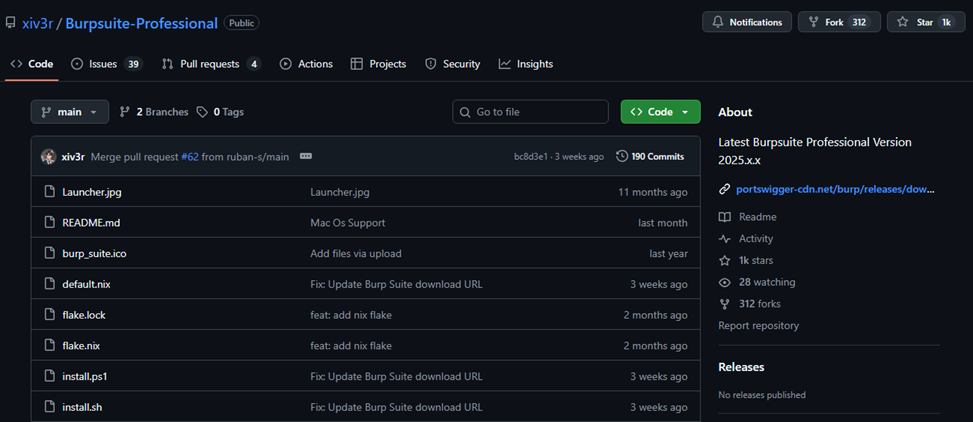Open the Issues tab
The width and height of the screenshot is (973, 422).
point(107,64)
